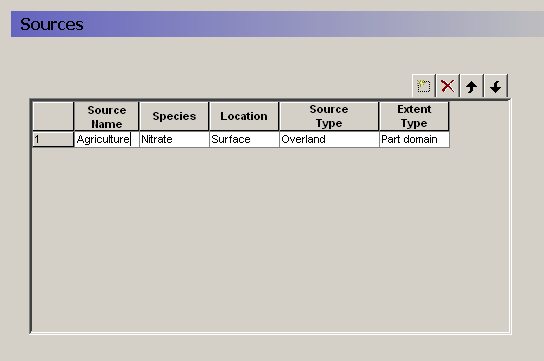Image resolution: width=544 pixels, height=361 pixels.
Task: Select the Part domain extent type cell
Action: pos(414,139)
